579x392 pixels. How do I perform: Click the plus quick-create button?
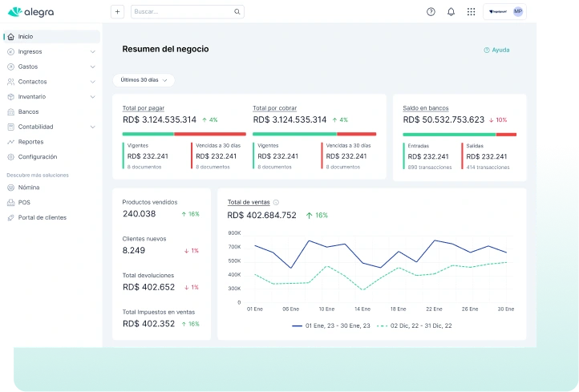[x=117, y=12]
